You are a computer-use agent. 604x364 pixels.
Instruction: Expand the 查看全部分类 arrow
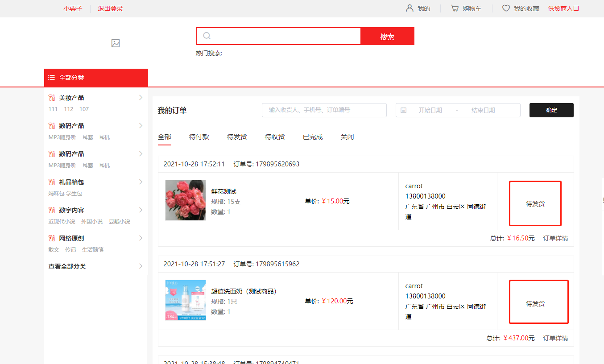(141, 266)
